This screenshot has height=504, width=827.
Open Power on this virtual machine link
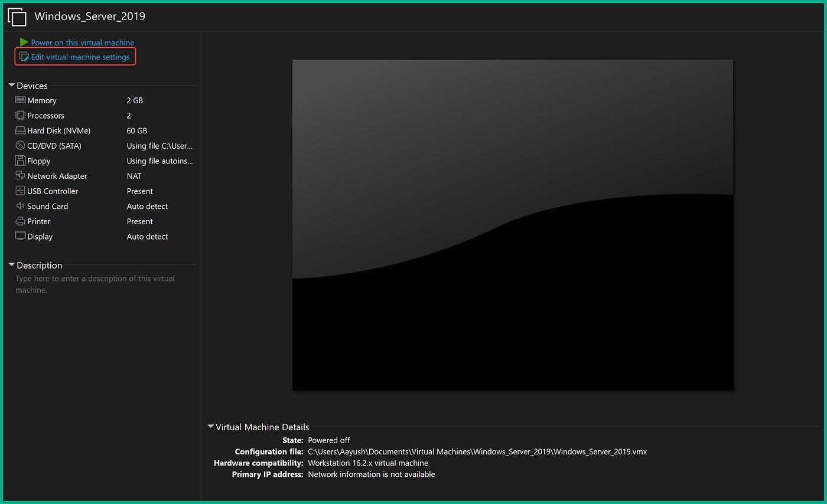(83, 42)
